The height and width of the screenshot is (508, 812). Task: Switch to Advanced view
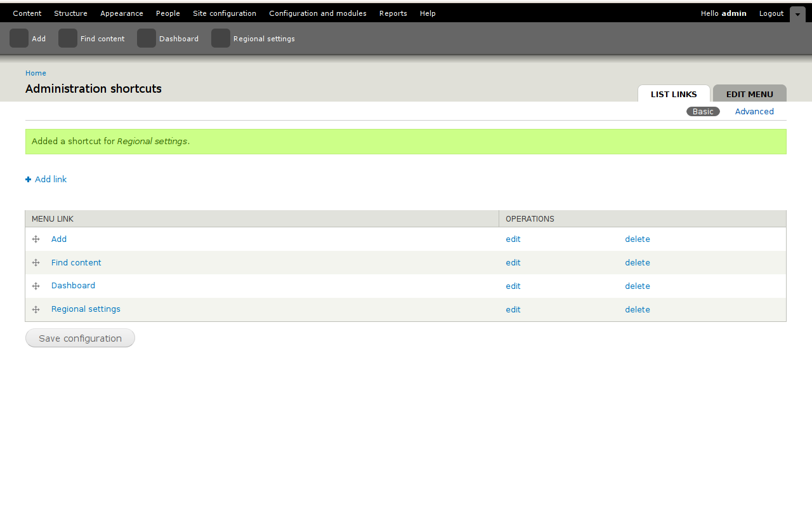pyautogui.click(x=754, y=112)
